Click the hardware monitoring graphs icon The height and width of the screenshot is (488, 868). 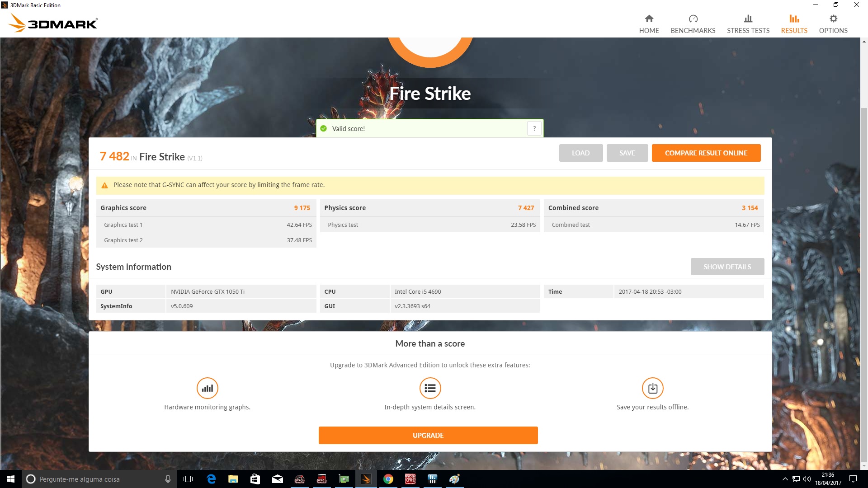[x=208, y=388]
